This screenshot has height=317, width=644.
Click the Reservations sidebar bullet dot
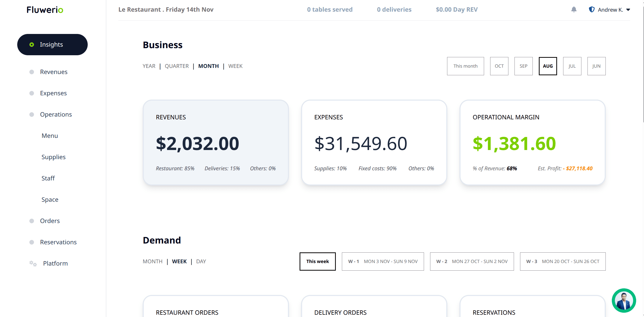(x=32, y=242)
